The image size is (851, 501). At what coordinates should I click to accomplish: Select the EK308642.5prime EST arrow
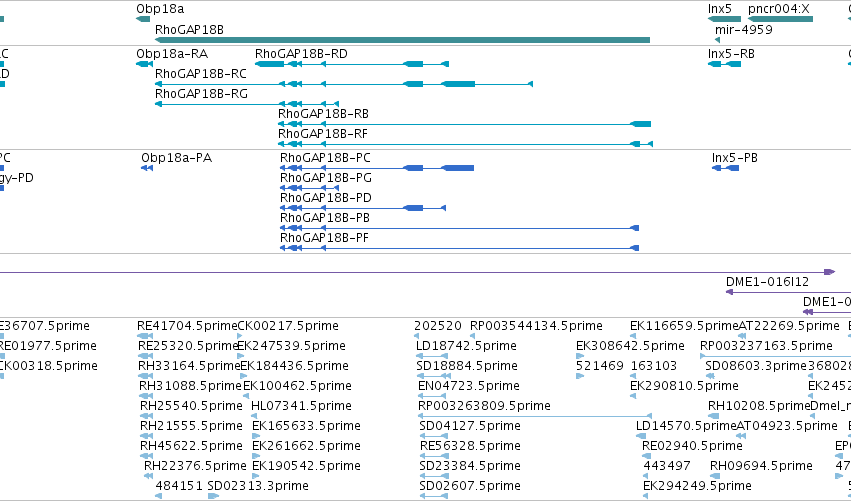tap(579, 357)
